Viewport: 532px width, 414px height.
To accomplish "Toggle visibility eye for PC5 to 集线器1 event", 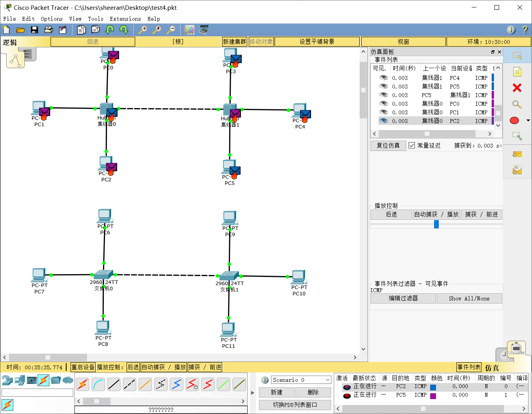I will point(384,95).
